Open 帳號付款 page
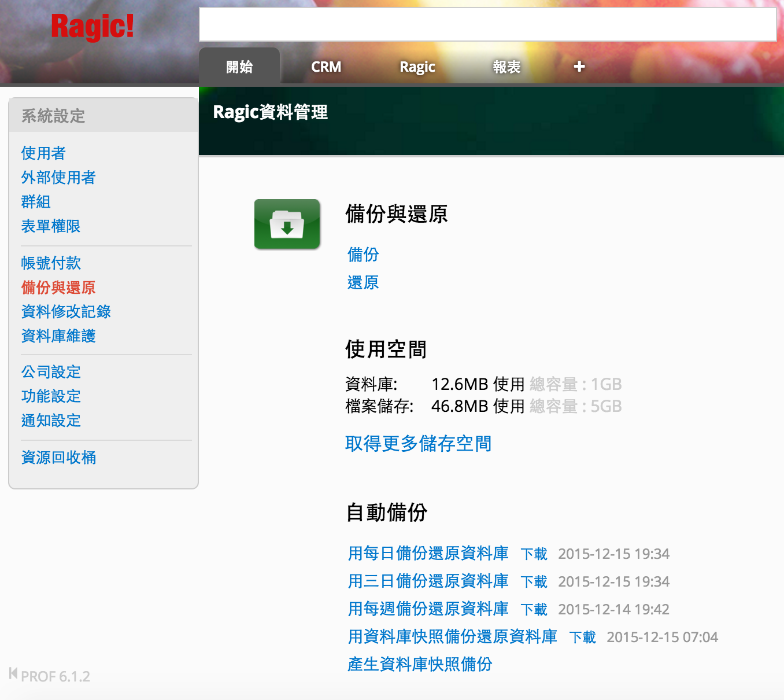 click(51, 263)
